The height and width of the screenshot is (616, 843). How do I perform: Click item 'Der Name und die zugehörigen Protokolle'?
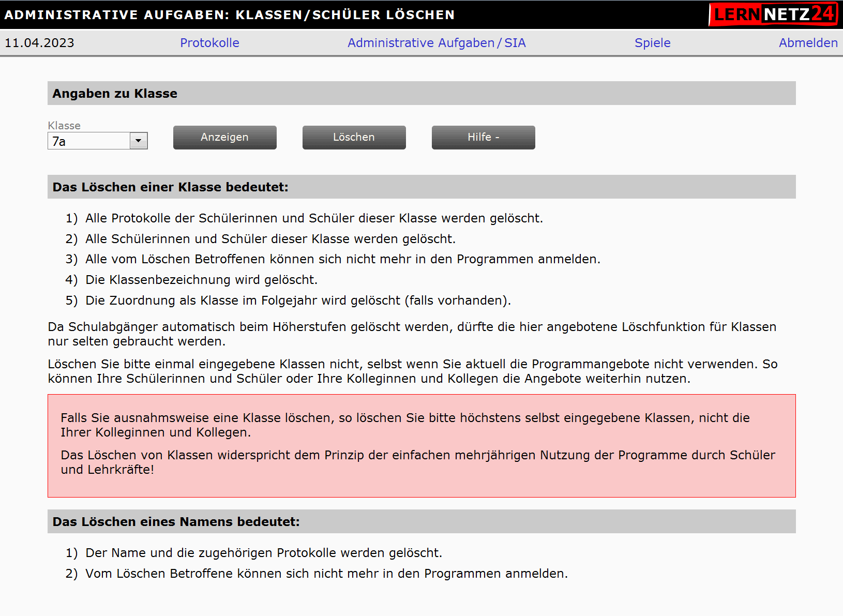(x=264, y=553)
